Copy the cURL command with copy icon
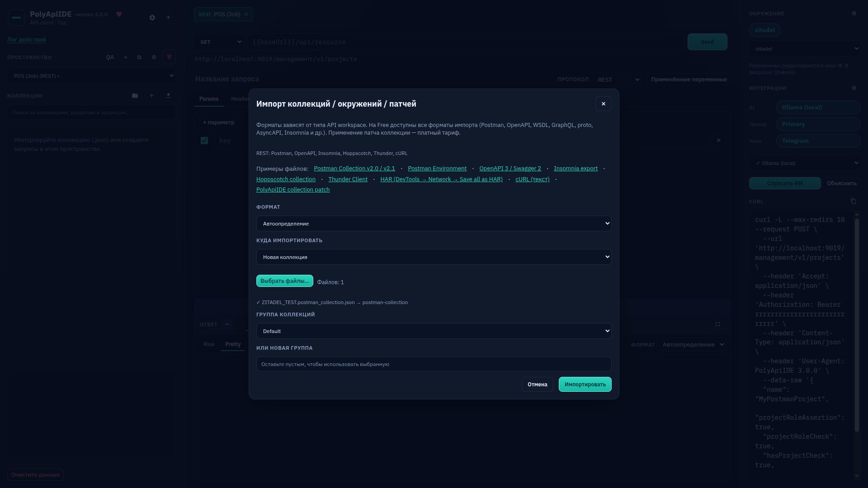This screenshot has width=868, height=488. 853,201
